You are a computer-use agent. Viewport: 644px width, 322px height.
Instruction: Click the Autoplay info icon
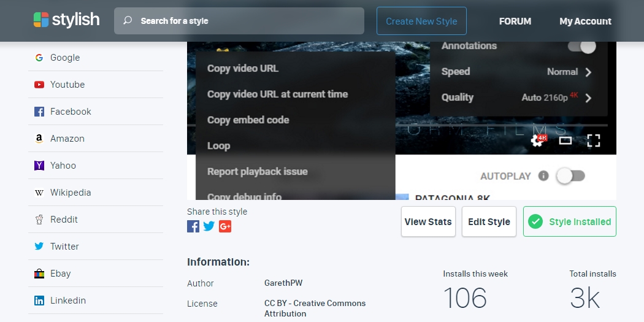point(543,176)
